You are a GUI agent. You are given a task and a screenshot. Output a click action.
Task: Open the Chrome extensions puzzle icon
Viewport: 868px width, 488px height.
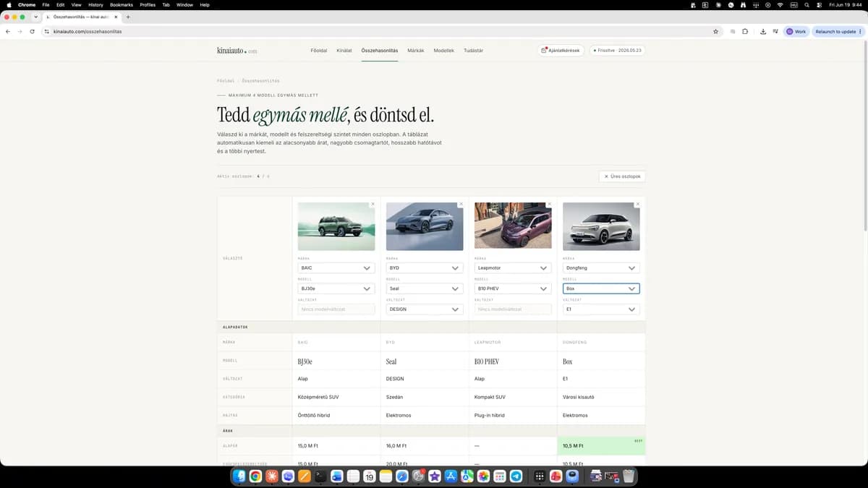[x=745, y=32]
